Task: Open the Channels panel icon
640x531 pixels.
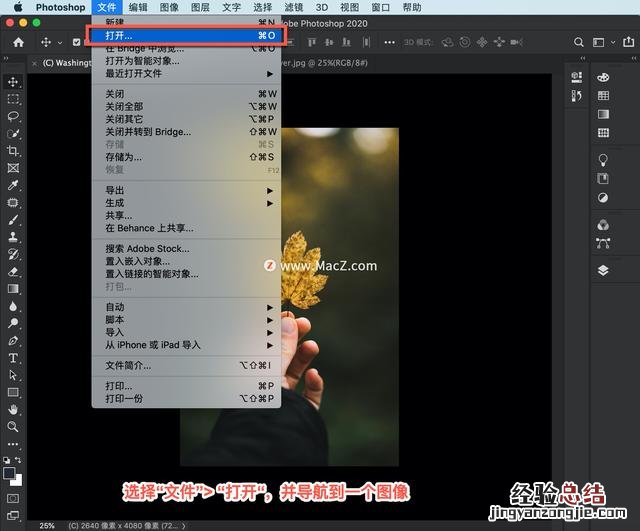Action: (x=603, y=225)
